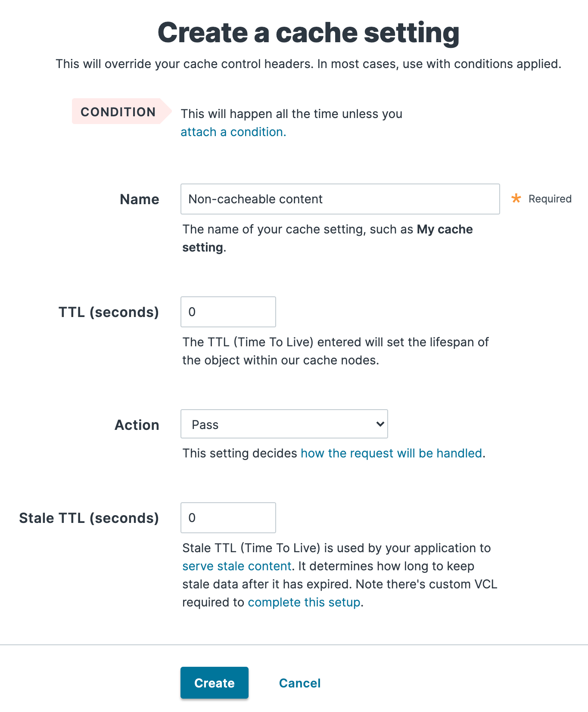Click the pink CONDITION badge
This screenshot has width=588, height=712.
[118, 112]
